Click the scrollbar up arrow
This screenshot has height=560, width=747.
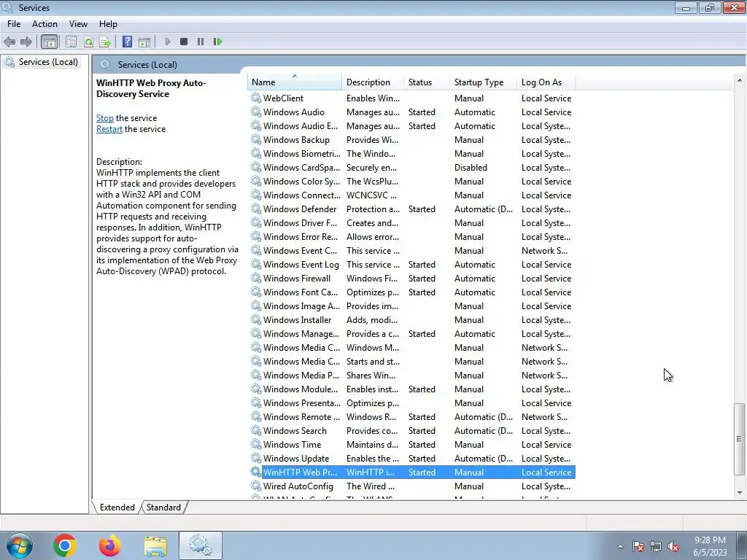click(740, 80)
